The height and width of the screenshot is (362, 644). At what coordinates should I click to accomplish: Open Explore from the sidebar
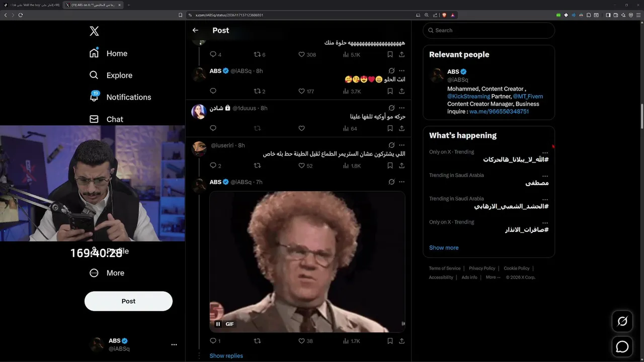point(111,75)
